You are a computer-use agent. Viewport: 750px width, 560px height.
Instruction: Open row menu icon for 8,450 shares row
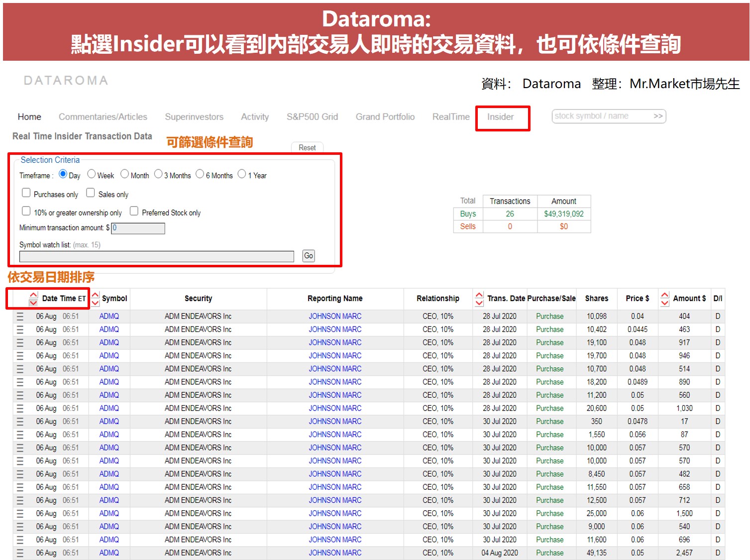[x=20, y=474]
